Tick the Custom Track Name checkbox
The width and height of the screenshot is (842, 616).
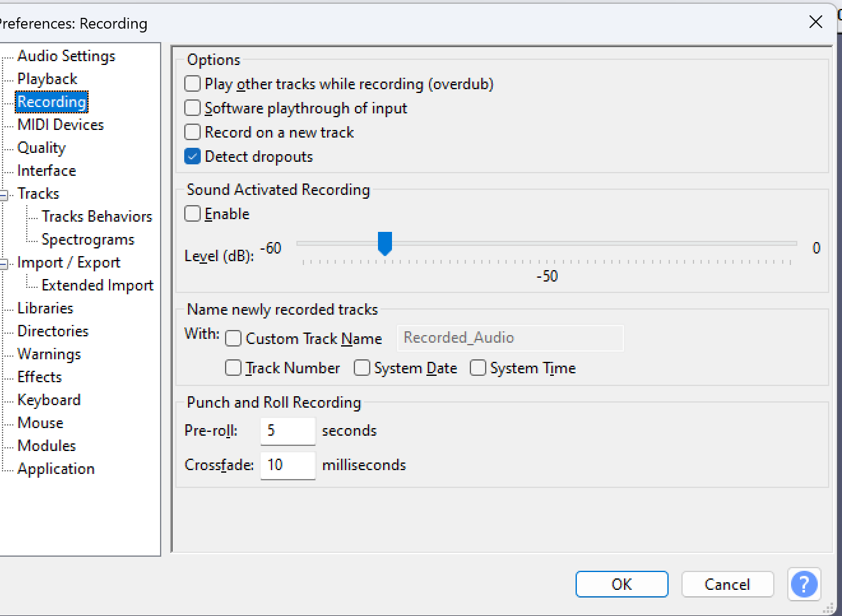coord(233,338)
